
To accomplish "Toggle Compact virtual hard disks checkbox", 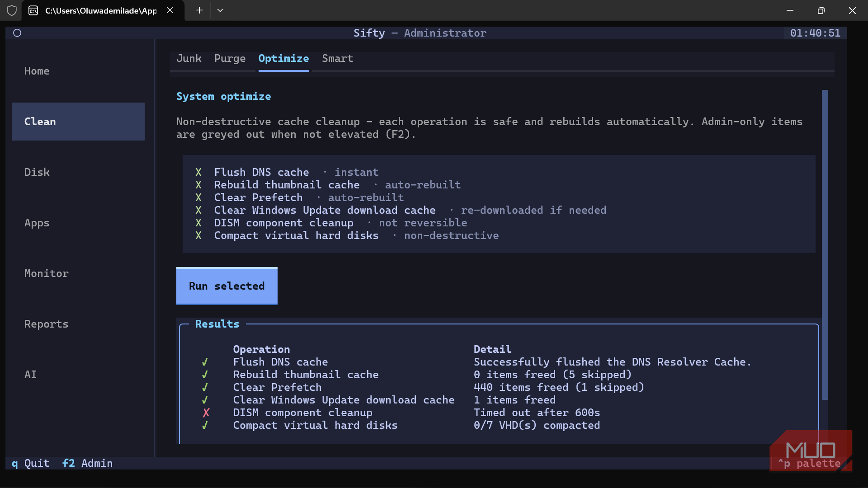I will pos(198,235).
